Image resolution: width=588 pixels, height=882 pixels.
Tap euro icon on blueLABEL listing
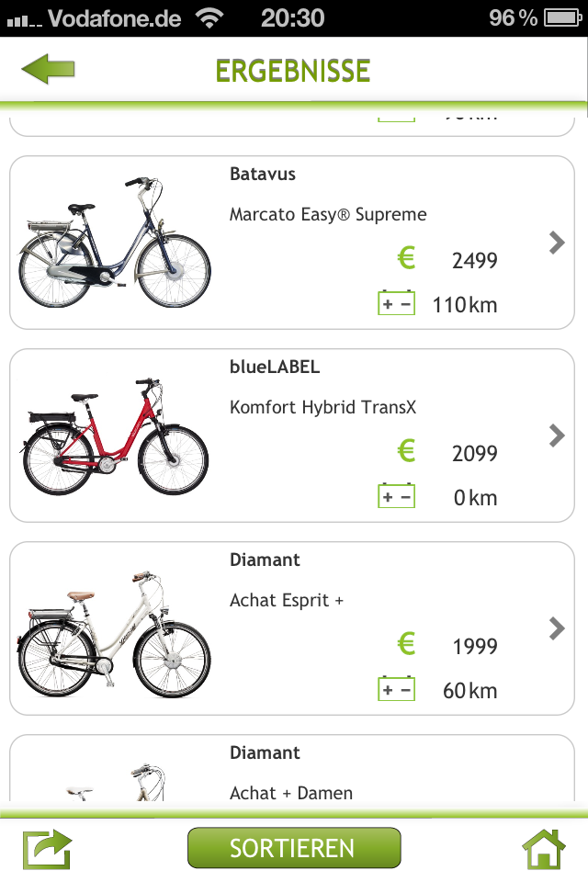[406, 451]
